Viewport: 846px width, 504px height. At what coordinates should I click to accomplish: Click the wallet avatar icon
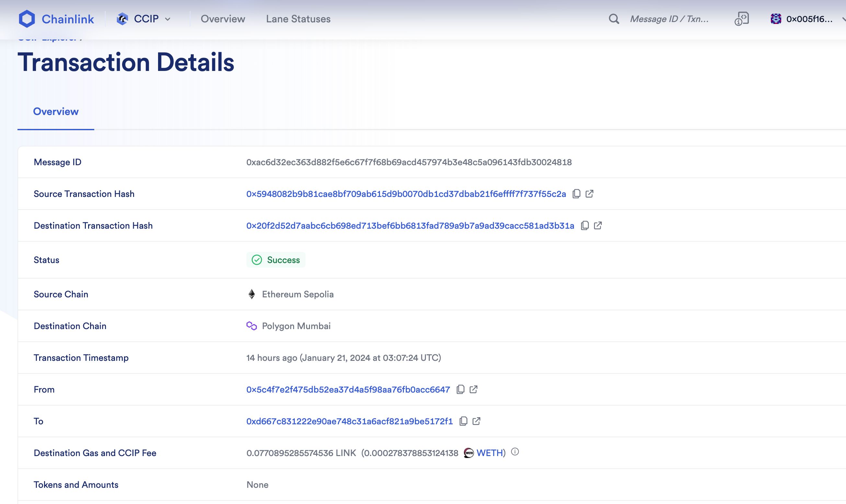pos(776,19)
